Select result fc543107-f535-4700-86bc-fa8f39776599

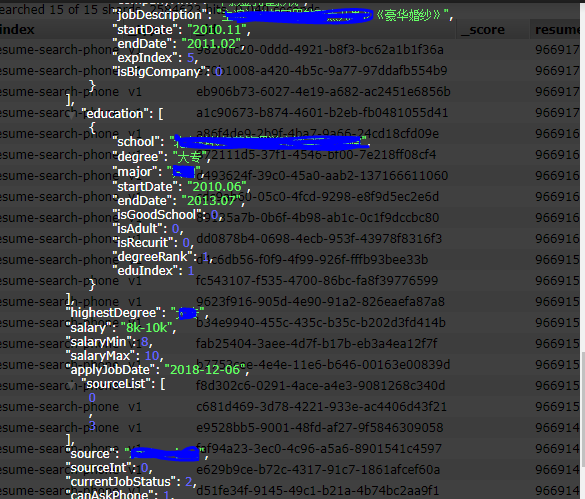317,280
